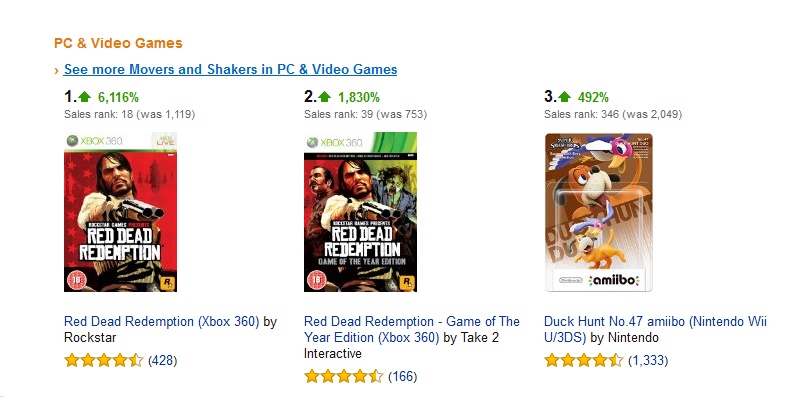Open Red Dead Redemption (Xbox 360) title link
The width and height of the screenshot is (794, 397).
click(x=162, y=322)
